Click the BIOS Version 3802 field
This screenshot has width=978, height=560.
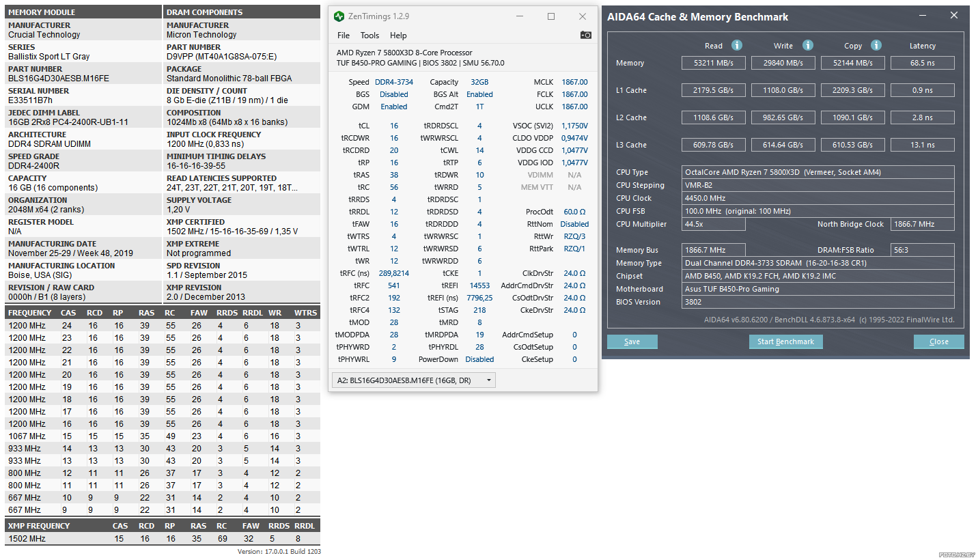[818, 302]
